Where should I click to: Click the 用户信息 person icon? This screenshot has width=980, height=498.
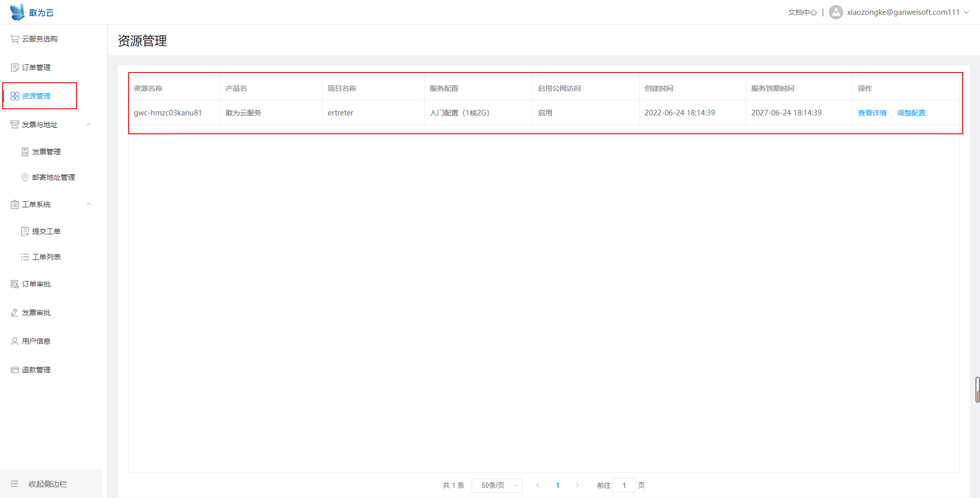point(15,341)
